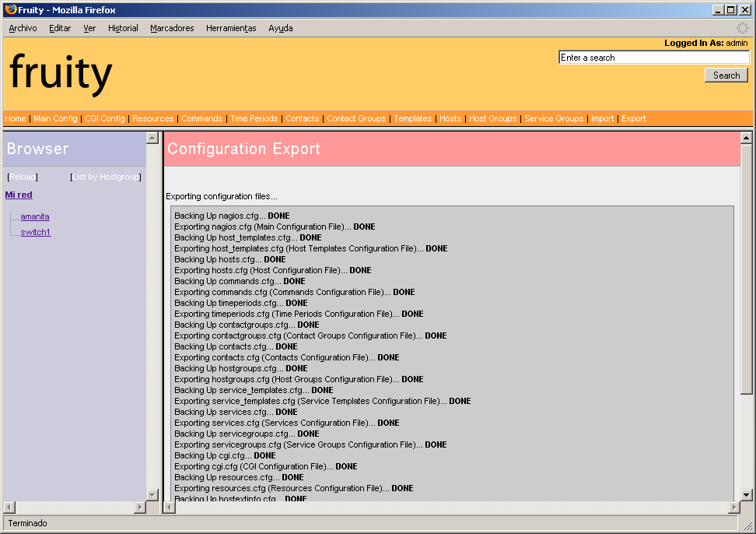Click the export pane scroll-right arrow
The height and width of the screenshot is (534, 756).
tap(733, 508)
